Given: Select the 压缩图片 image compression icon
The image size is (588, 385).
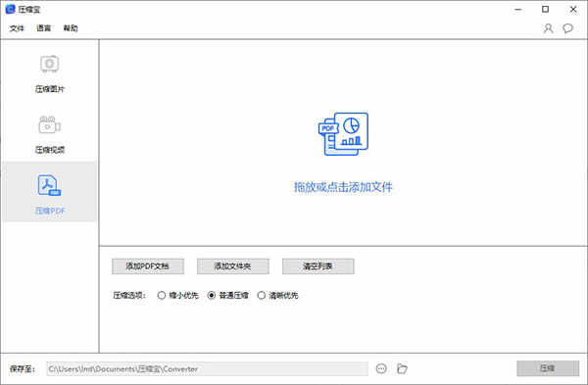Looking at the screenshot, I should [x=50, y=64].
